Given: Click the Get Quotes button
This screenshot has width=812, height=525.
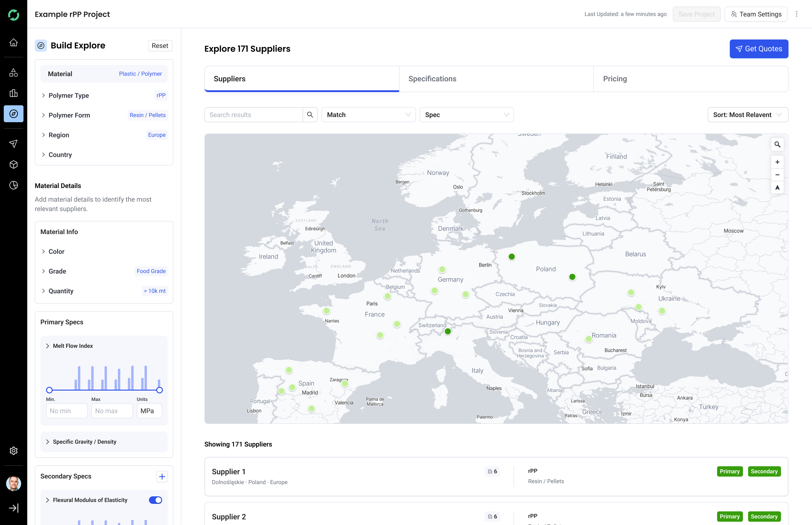Looking at the screenshot, I should [758, 49].
